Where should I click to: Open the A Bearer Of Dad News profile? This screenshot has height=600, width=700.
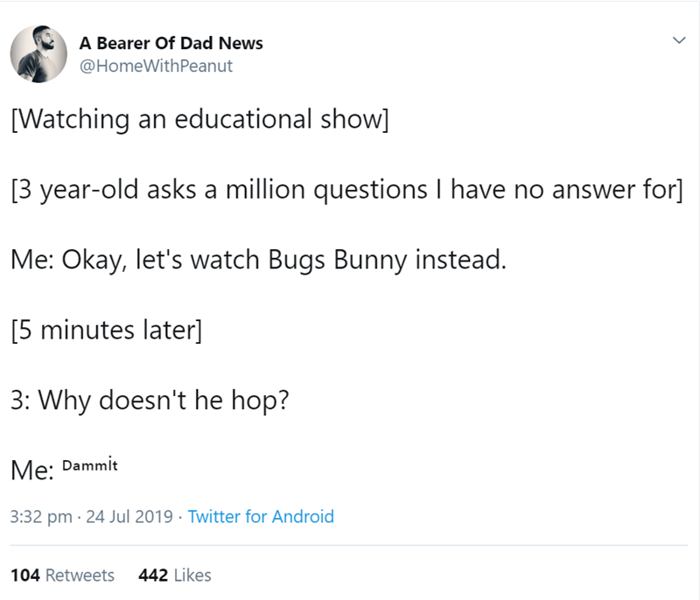point(171,43)
